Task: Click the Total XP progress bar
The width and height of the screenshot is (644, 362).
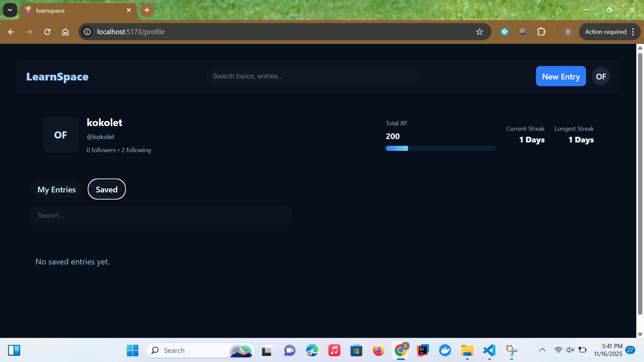Action: (x=441, y=148)
